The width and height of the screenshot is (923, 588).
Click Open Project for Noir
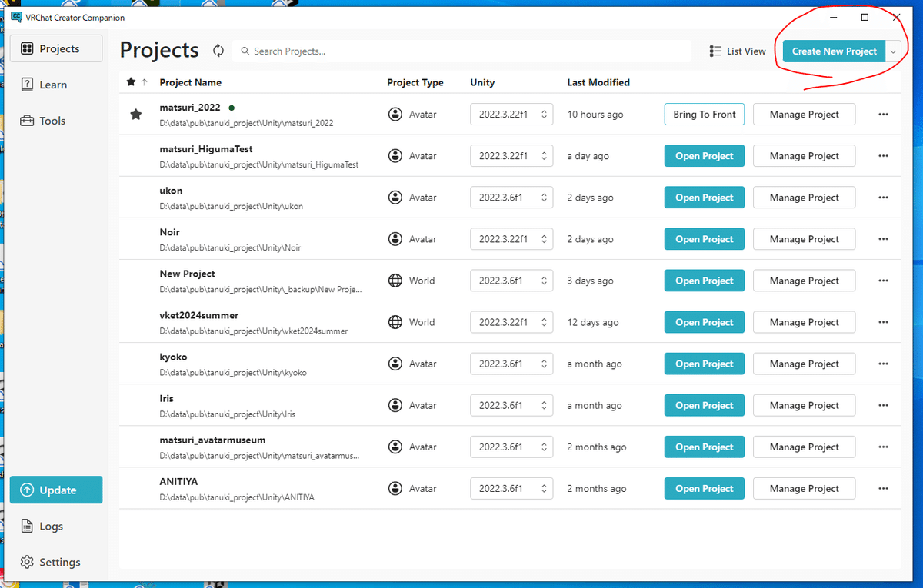[x=705, y=239]
